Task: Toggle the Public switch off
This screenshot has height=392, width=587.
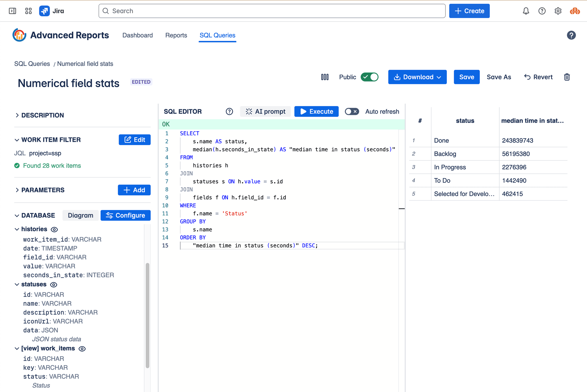Action: (369, 77)
